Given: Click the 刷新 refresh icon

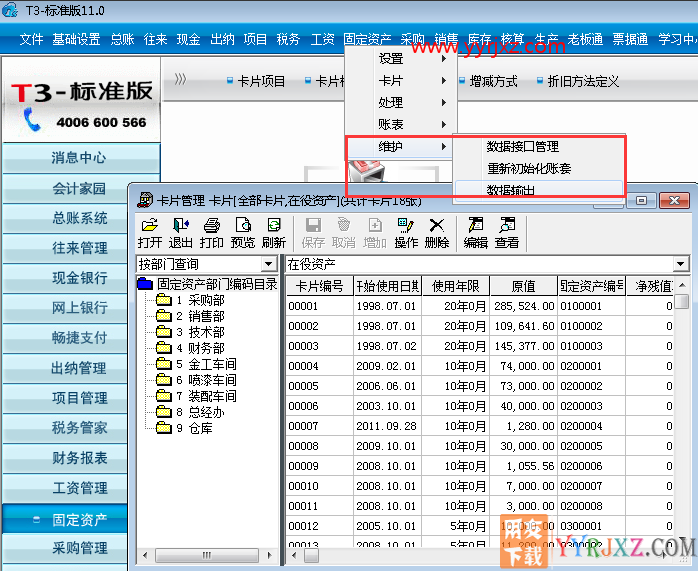Looking at the screenshot, I should [x=274, y=233].
